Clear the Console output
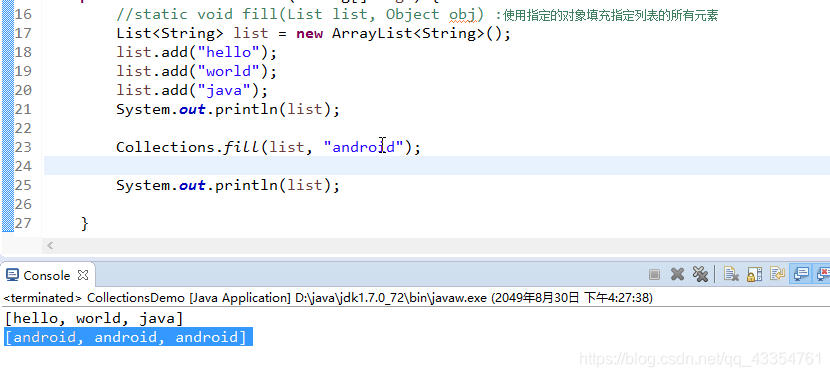This screenshot has width=830, height=377. click(x=731, y=274)
